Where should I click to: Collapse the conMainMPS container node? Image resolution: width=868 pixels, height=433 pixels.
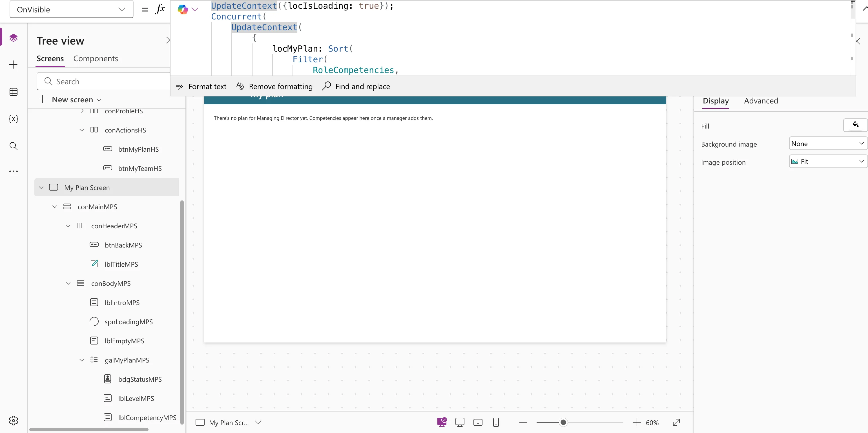click(55, 207)
